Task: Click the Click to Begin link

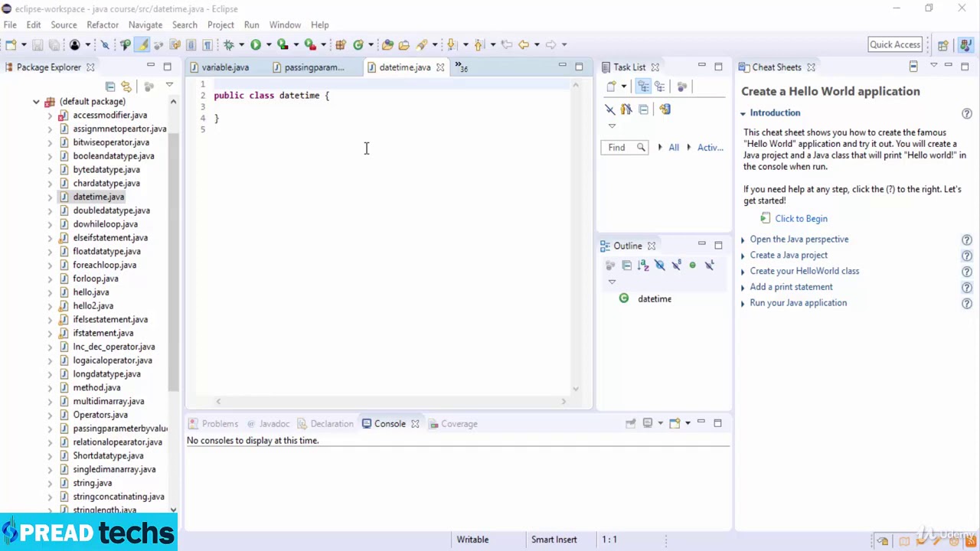Action: [x=801, y=219]
